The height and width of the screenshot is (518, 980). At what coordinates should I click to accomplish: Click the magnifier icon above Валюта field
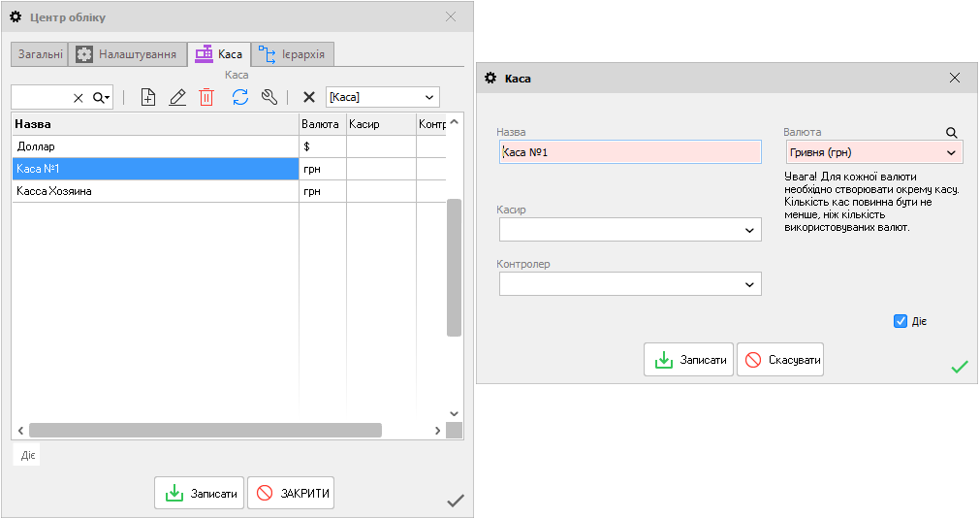pyautogui.click(x=952, y=133)
